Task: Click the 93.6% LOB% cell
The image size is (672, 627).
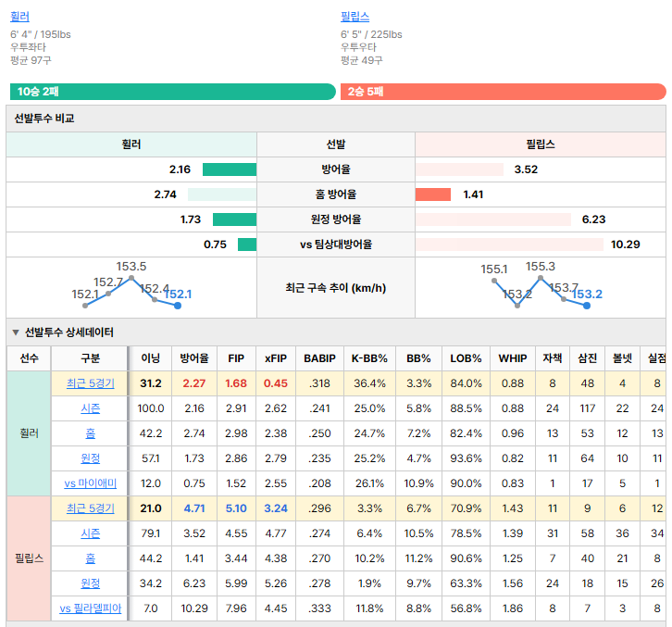Action: (x=466, y=458)
